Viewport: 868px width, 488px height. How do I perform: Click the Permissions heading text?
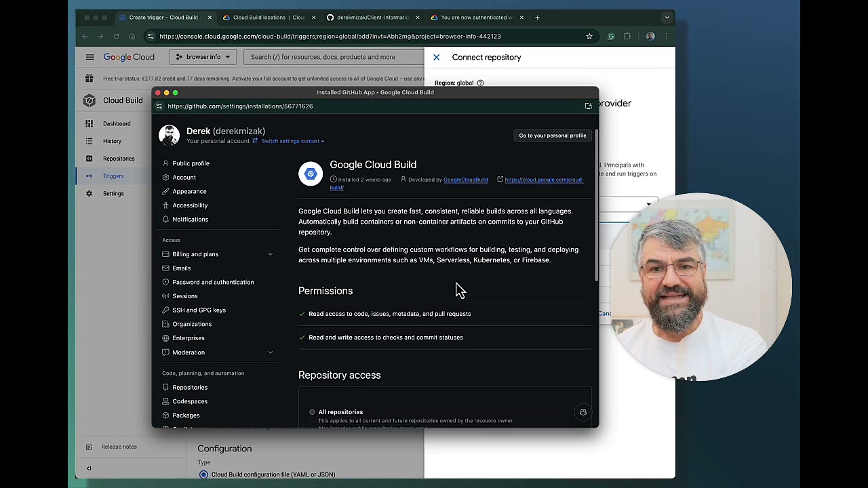pyautogui.click(x=325, y=291)
